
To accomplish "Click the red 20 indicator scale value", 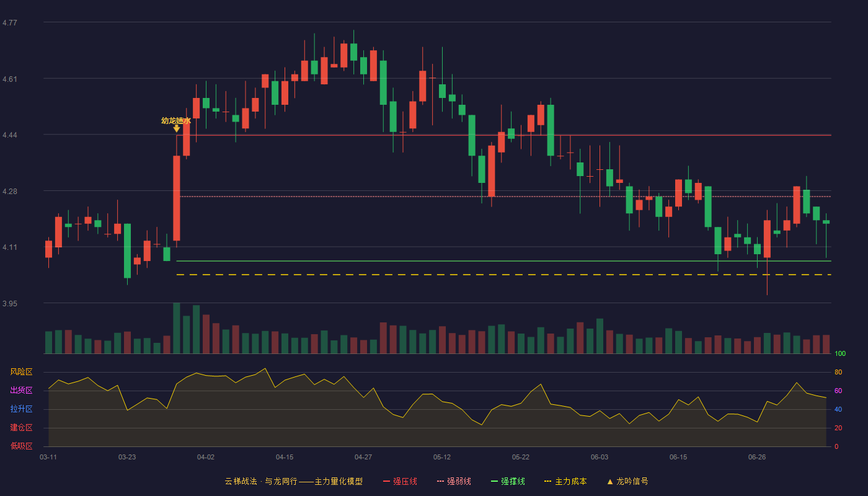I will (838, 428).
